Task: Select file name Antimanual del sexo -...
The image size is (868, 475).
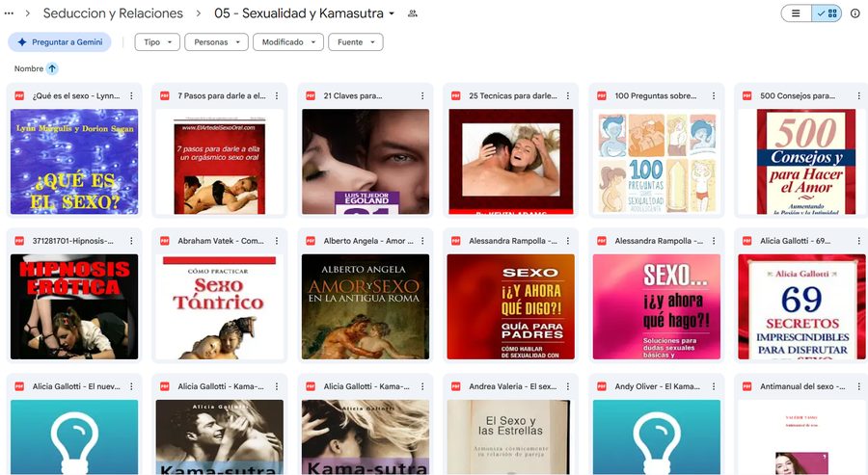Action: (802, 386)
